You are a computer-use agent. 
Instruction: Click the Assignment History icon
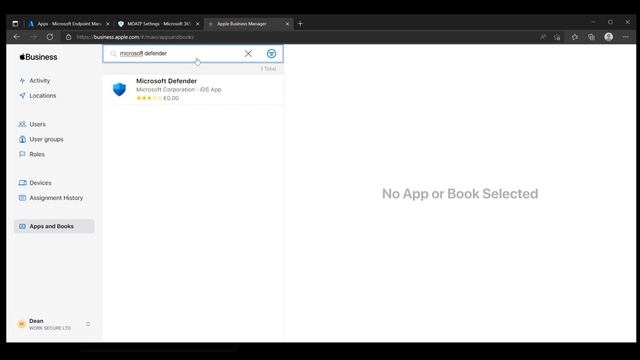click(x=22, y=198)
